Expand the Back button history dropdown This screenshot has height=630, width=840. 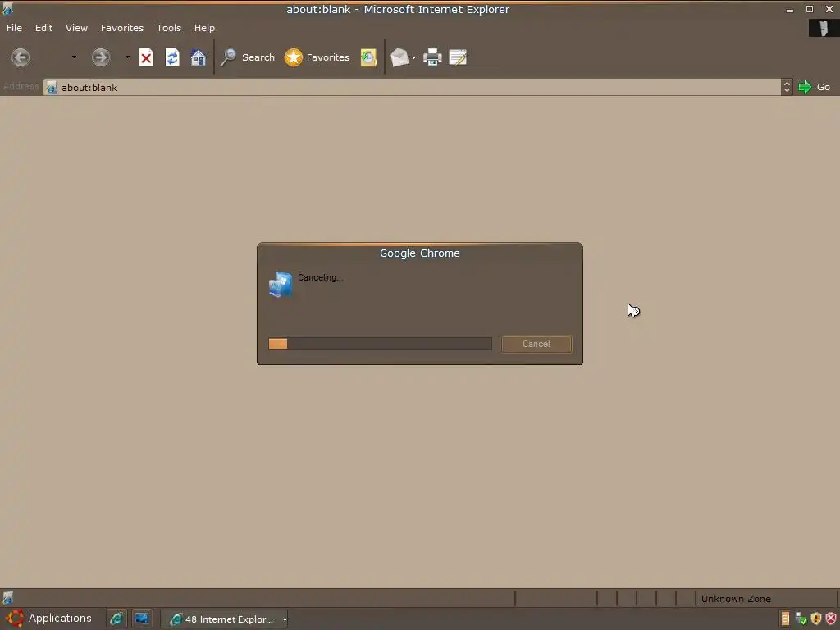74,57
